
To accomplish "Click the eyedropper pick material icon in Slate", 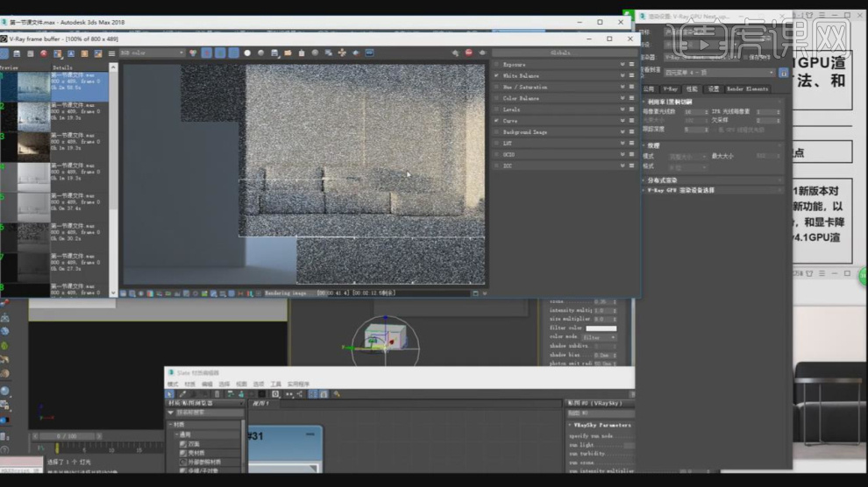I will pyautogui.click(x=182, y=394).
